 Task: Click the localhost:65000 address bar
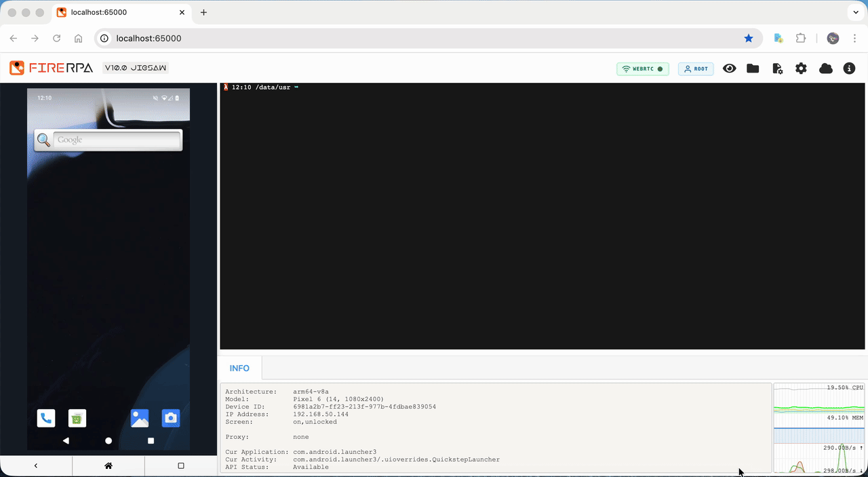pos(429,39)
